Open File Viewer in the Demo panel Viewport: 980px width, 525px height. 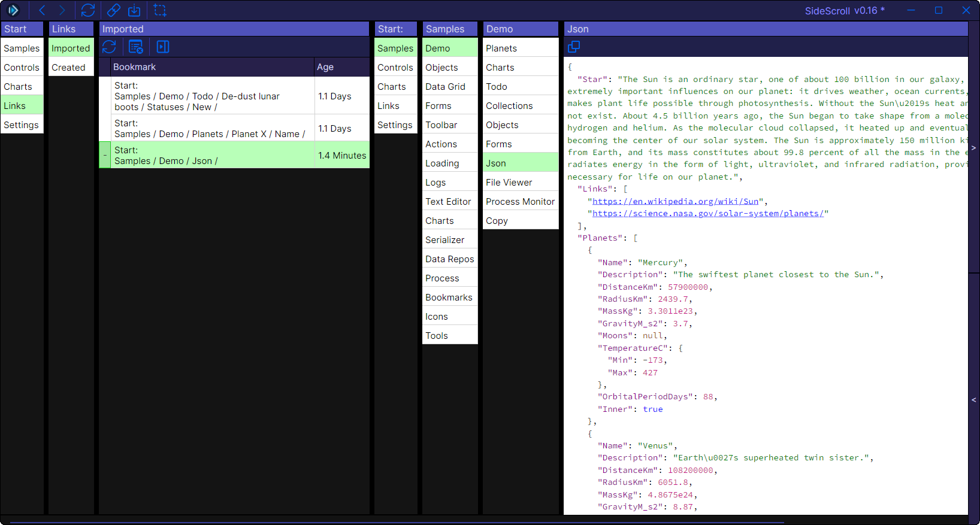point(521,183)
